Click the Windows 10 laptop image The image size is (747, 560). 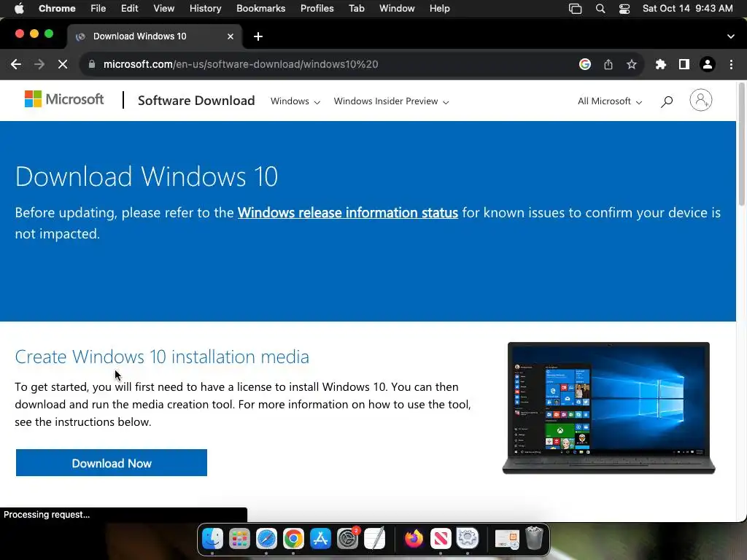tap(609, 408)
